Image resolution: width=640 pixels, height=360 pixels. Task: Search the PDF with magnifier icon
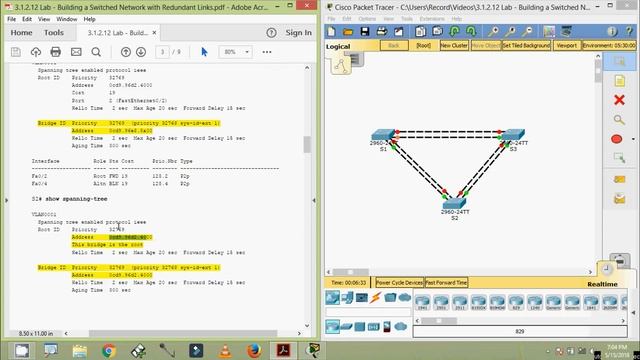tap(96, 52)
